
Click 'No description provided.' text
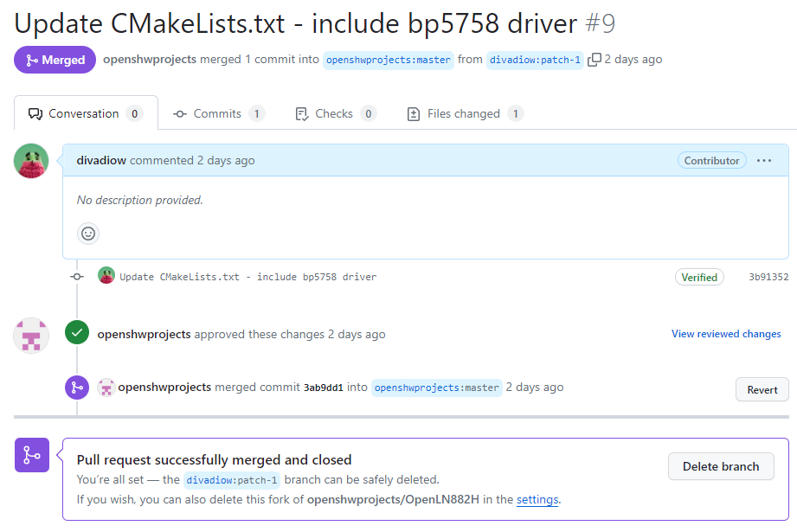(140, 200)
